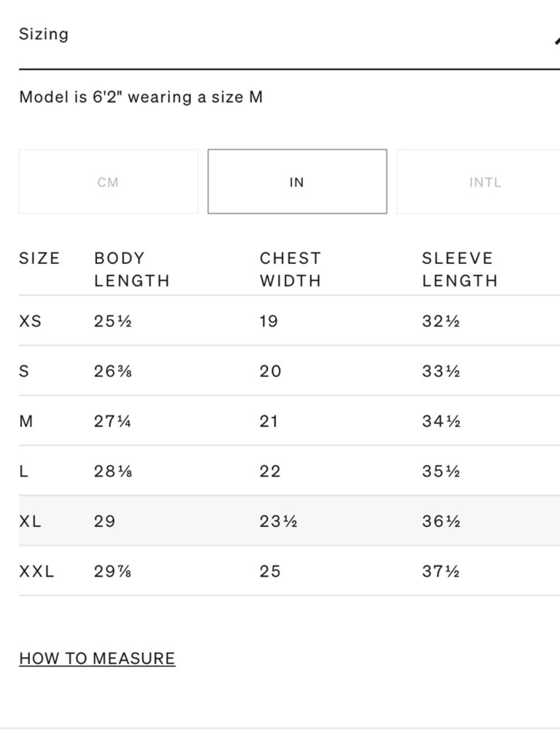Switch size units to CM
Screen dimensions: 560x747
[x=108, y=182]
